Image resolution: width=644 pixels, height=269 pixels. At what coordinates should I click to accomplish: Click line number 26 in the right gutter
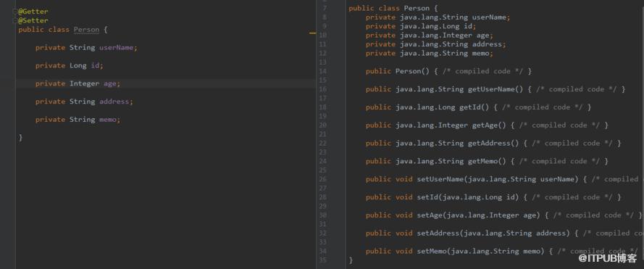tap(323, 179)
